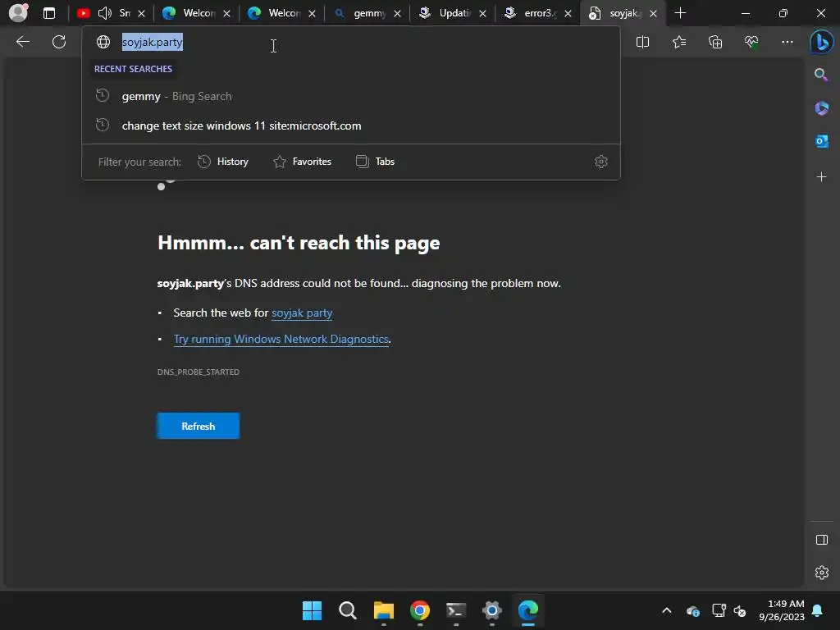
Task: Select recent search change text size windows 11
Action: click(x=351, y=126)
